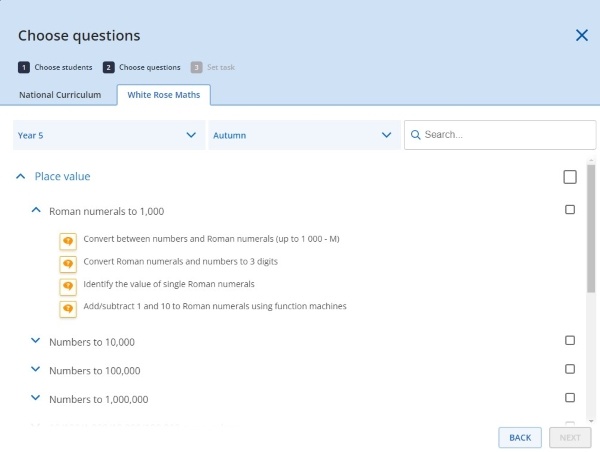
Task: Select the White Rose Maths tab
Action: pos(163,95)
